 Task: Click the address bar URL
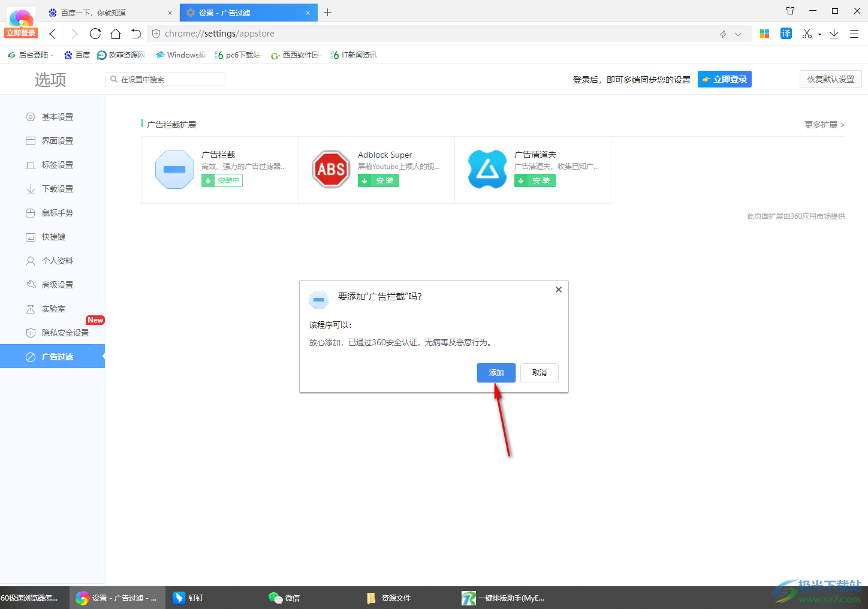(x=220, y=34)
